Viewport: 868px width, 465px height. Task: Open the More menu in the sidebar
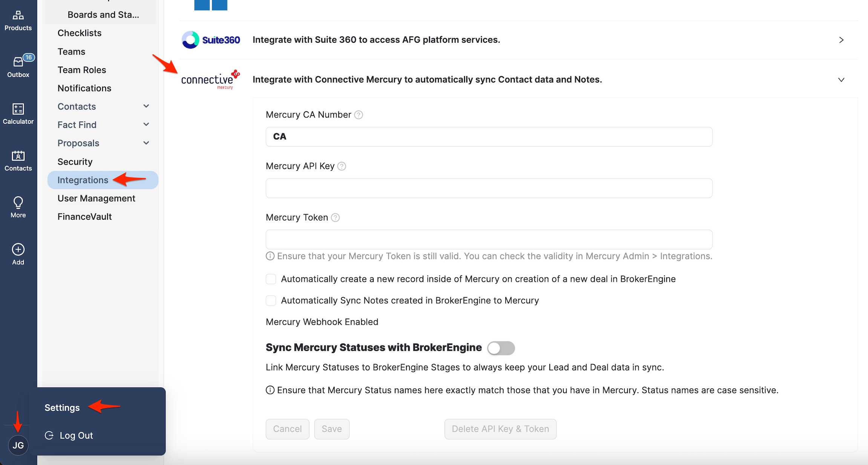[18, 206]
